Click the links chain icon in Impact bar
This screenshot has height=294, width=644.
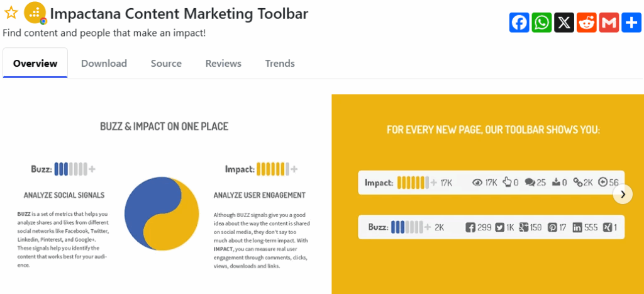[579, 182]
